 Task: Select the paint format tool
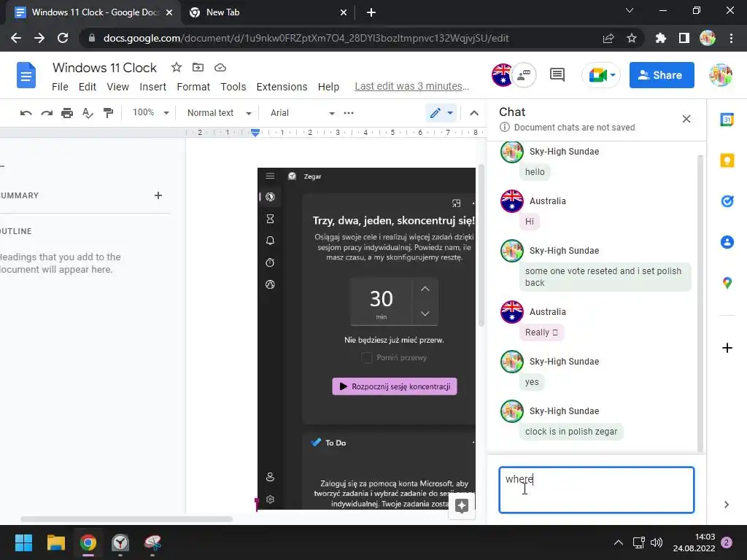pos(109,113)
